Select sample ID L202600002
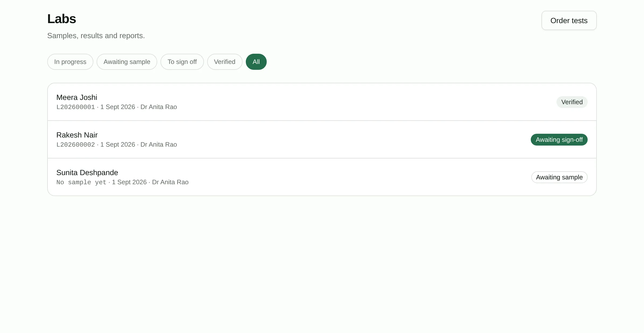 pos(76,145)
